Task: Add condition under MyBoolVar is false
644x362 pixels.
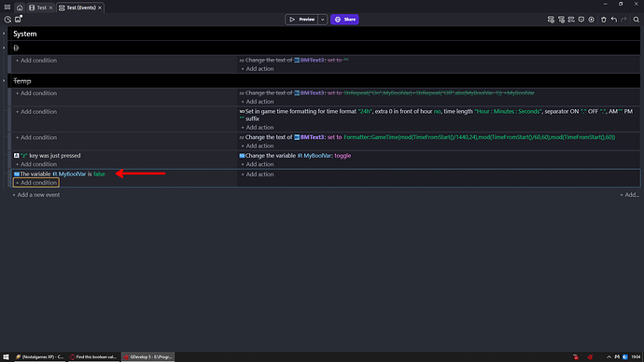Action: coord(36,183)
